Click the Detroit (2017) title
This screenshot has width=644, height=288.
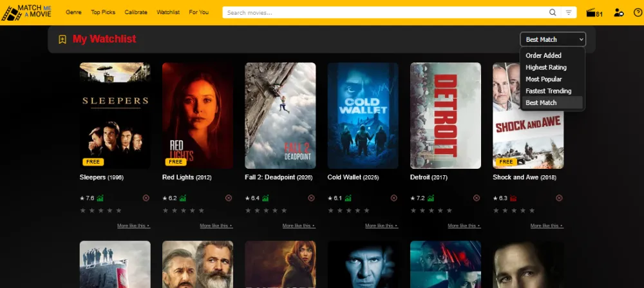tap(429, 177)
